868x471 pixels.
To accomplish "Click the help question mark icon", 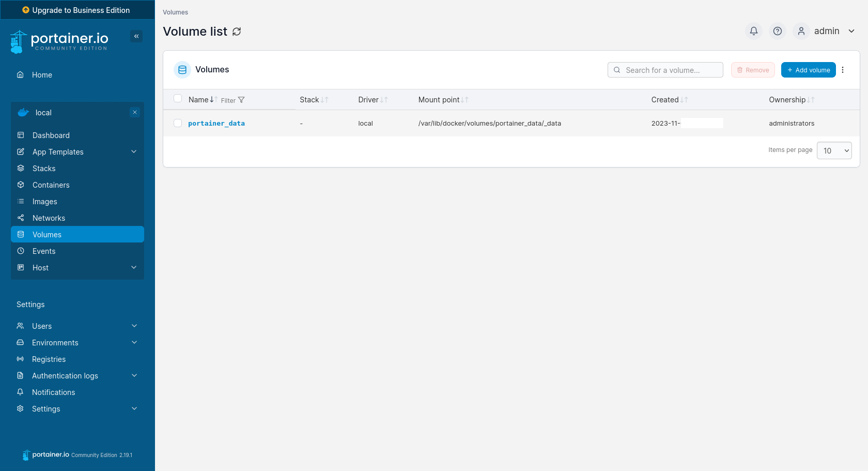I will [x=777, y=31].
